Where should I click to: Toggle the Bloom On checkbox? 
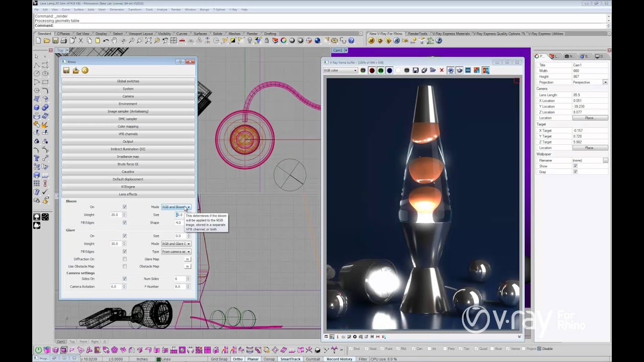[x=125, y=207]
